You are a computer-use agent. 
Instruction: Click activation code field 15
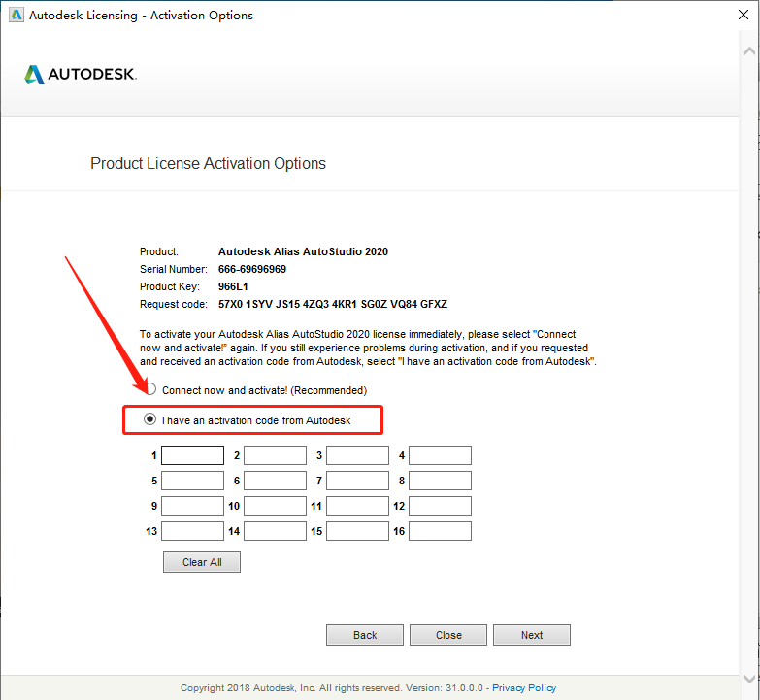(357, 531)
